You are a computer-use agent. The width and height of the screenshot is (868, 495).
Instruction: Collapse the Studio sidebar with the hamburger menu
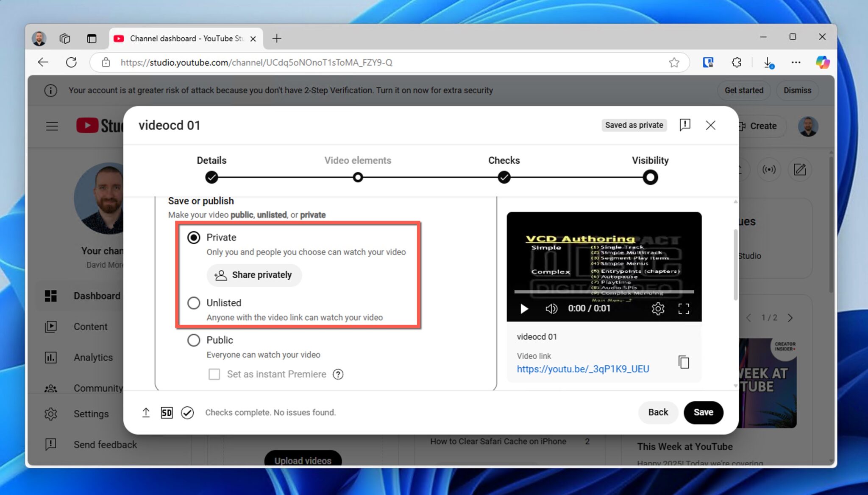[x=52, y=126]
